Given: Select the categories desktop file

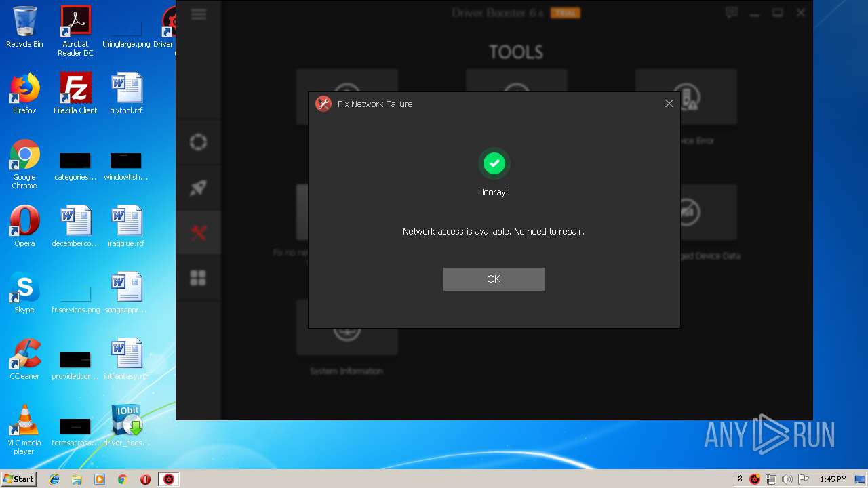Looking at the screenshot, I should tap(75, 167).
